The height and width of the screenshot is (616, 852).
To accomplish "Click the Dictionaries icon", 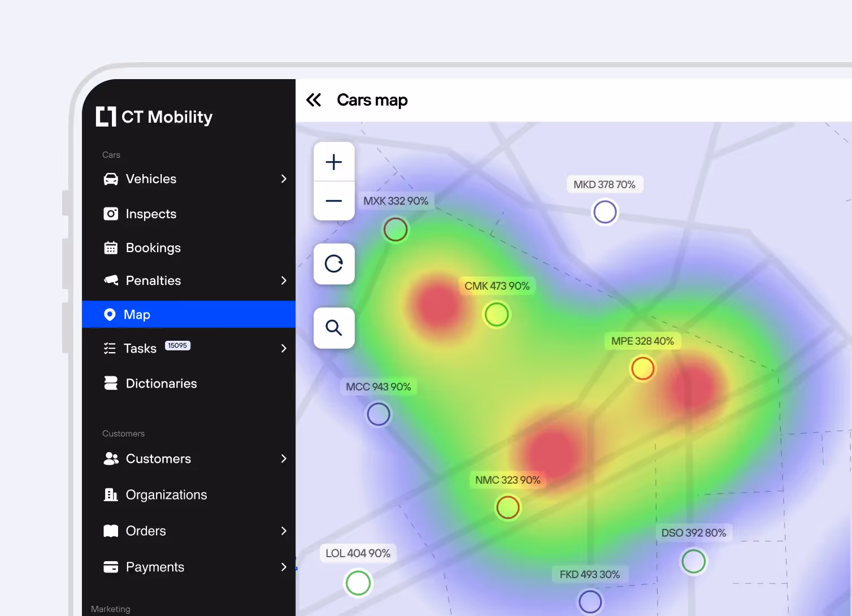I will pos(111,383).
